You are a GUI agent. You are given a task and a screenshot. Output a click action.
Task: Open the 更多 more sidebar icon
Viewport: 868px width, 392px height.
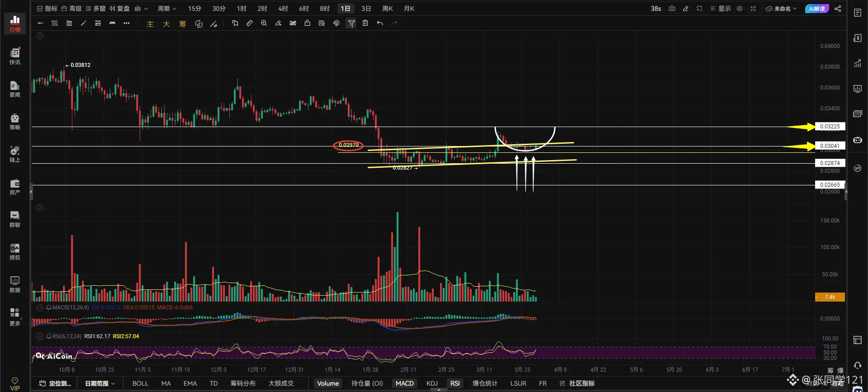click(x=15, y=316)
